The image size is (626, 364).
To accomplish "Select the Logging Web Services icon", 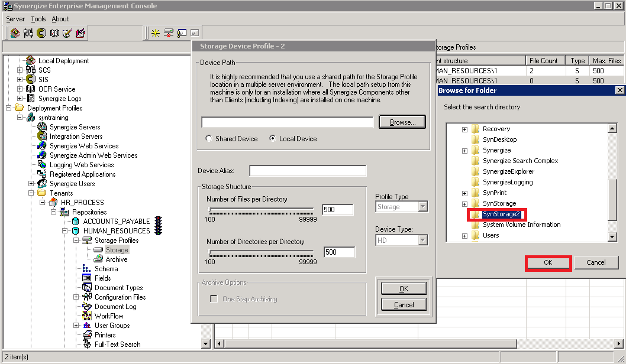I will (x=42, y=165).
